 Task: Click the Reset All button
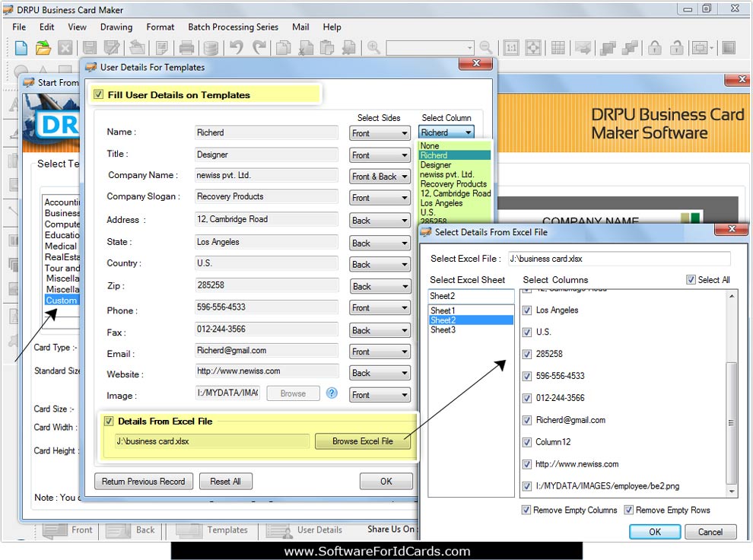tap(226, 481)
